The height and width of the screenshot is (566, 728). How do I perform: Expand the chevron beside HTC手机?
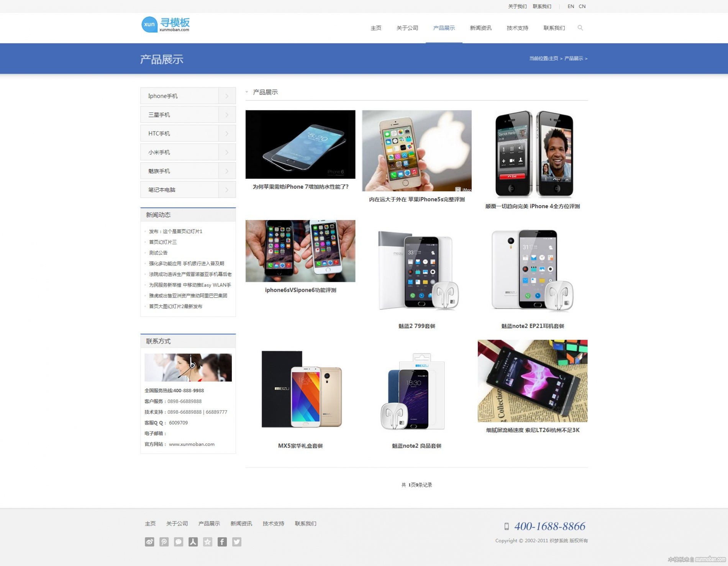pyautogui.click(x=227, y=133)
